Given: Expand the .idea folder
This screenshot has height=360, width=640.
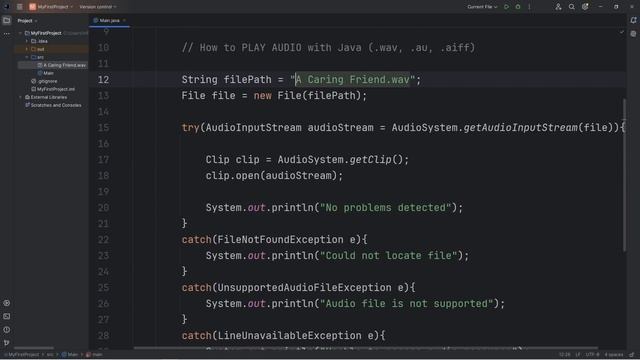Looking at the screenshot, I should point(27,41).
